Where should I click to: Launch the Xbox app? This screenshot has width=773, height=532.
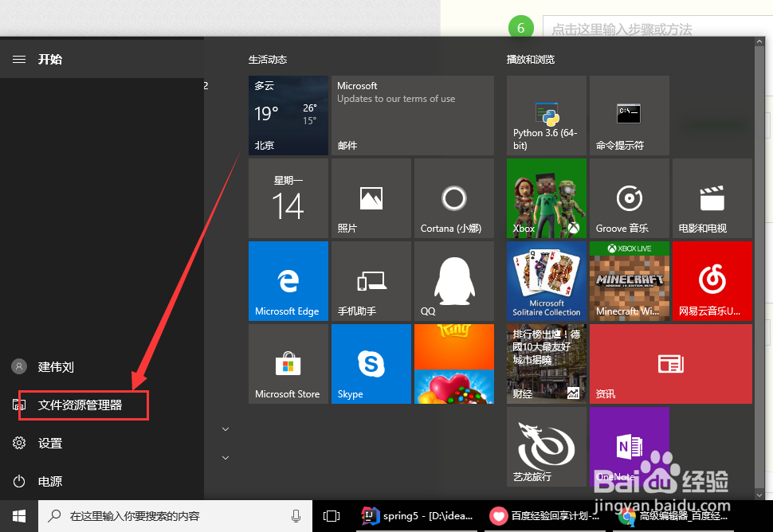546,198
